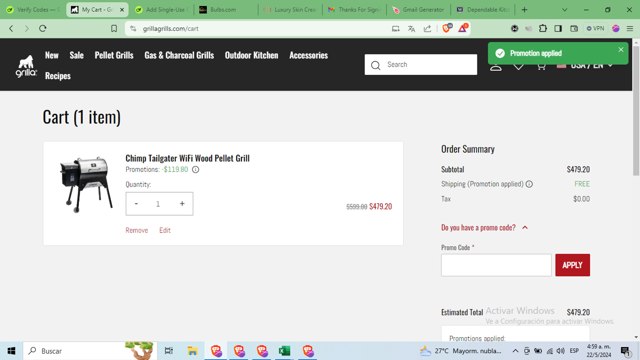Open the shopping cart icon in the header
Viewport: 640px width, 360px height.
541,67
